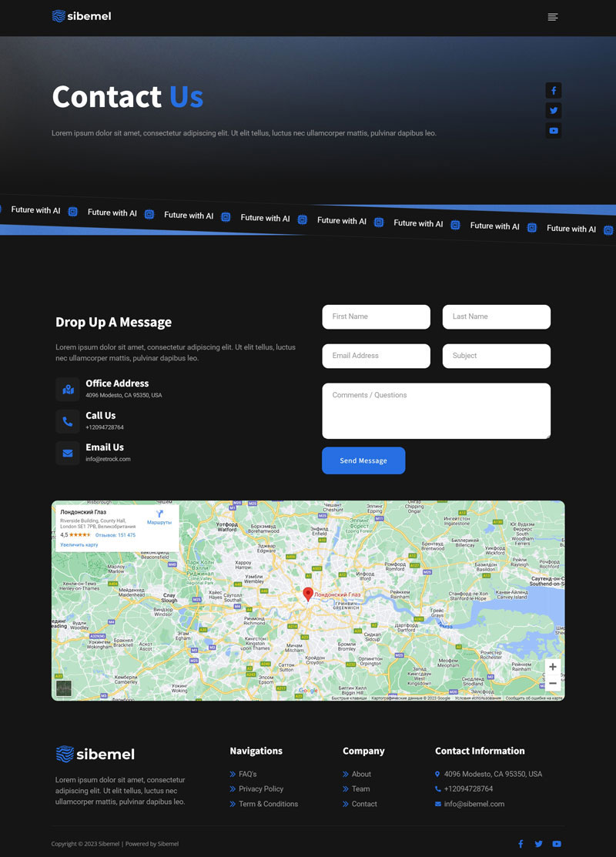
Task: Focus the Email Address field
Action: (x=376, y=356)
